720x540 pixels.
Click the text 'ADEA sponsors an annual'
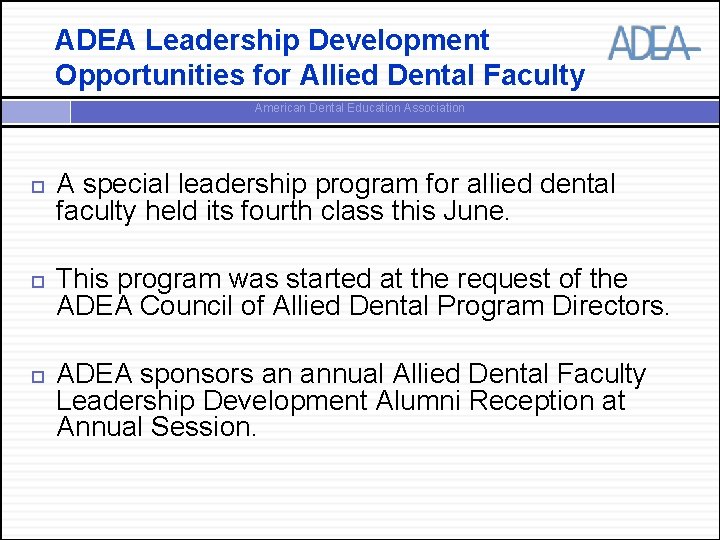point(220,374)
